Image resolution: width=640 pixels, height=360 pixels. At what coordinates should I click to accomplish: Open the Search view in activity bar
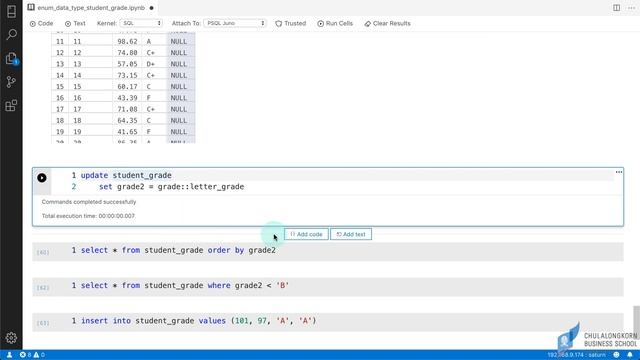[x=11, y=35]
